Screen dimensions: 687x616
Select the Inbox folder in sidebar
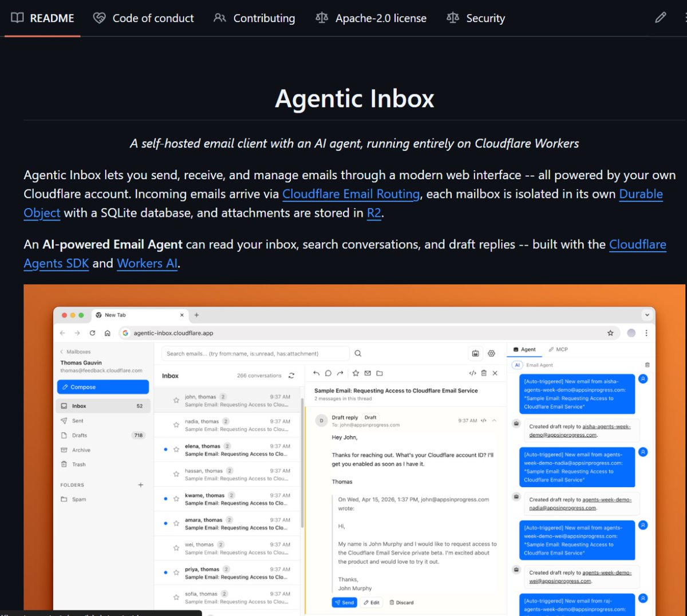click(103, 406)
